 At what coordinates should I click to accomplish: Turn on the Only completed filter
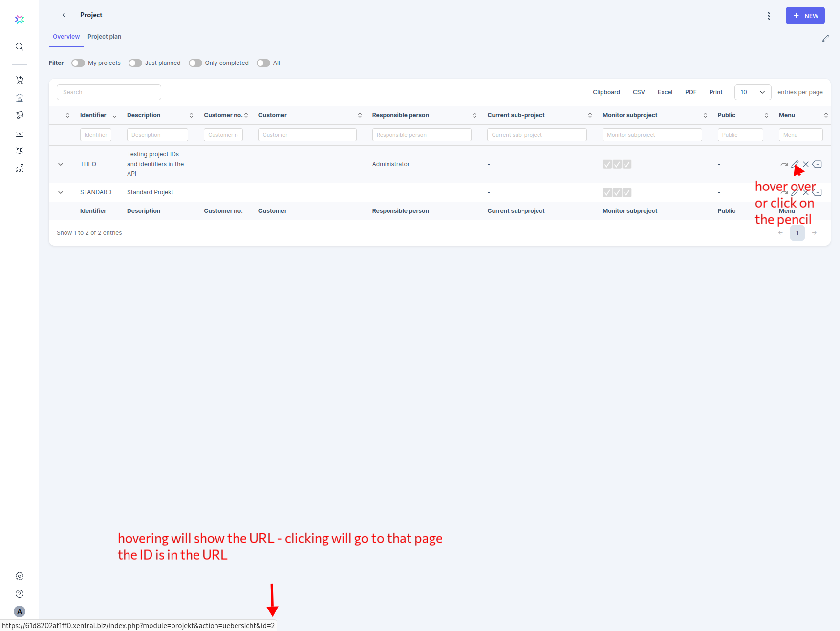coord(195,63)
